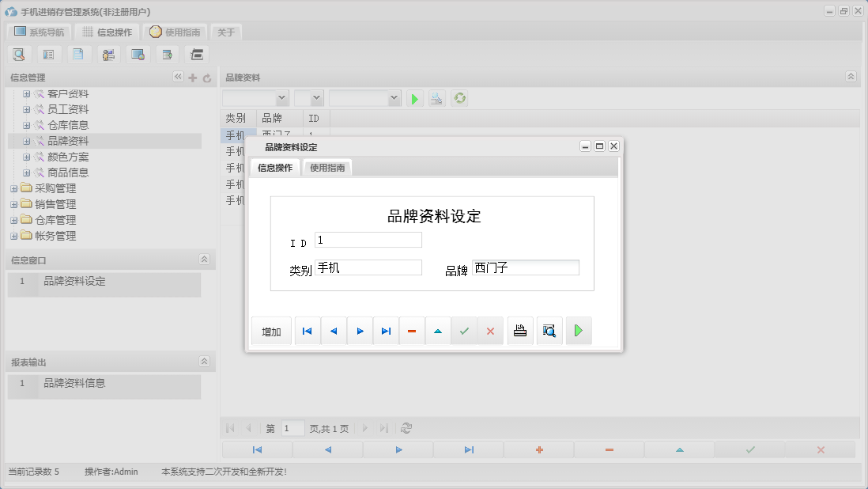Click inside the ID input field
The image size is (868, 489).
click(x=368, y=240)
